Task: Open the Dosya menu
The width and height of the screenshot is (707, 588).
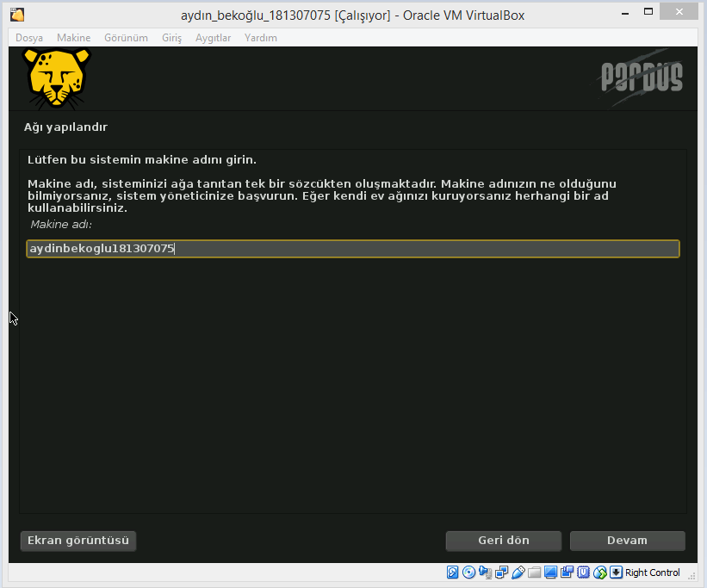Action: [29, 38]
